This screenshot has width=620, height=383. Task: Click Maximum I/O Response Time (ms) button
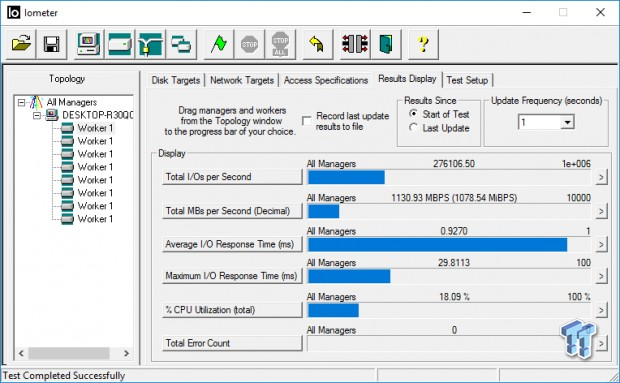pos(232,276)
